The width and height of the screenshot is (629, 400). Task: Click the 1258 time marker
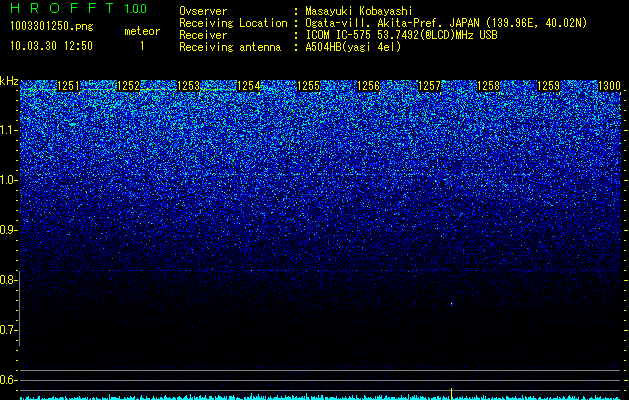489,86
